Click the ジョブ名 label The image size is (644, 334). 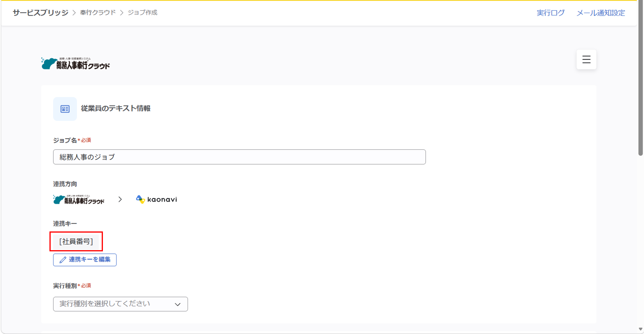click(x=65, y=140)
